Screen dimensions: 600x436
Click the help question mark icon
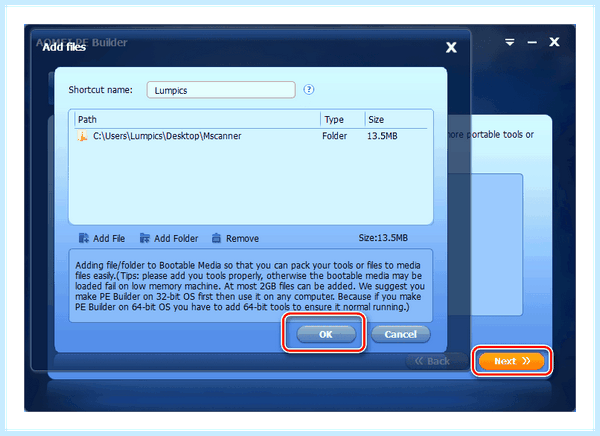309,90
